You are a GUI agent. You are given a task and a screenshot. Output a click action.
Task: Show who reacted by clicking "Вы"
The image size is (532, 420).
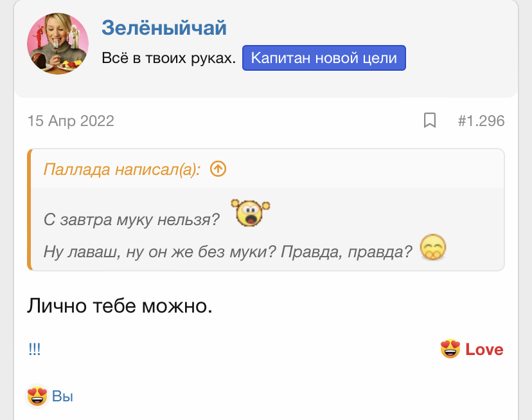coord(62,396)
